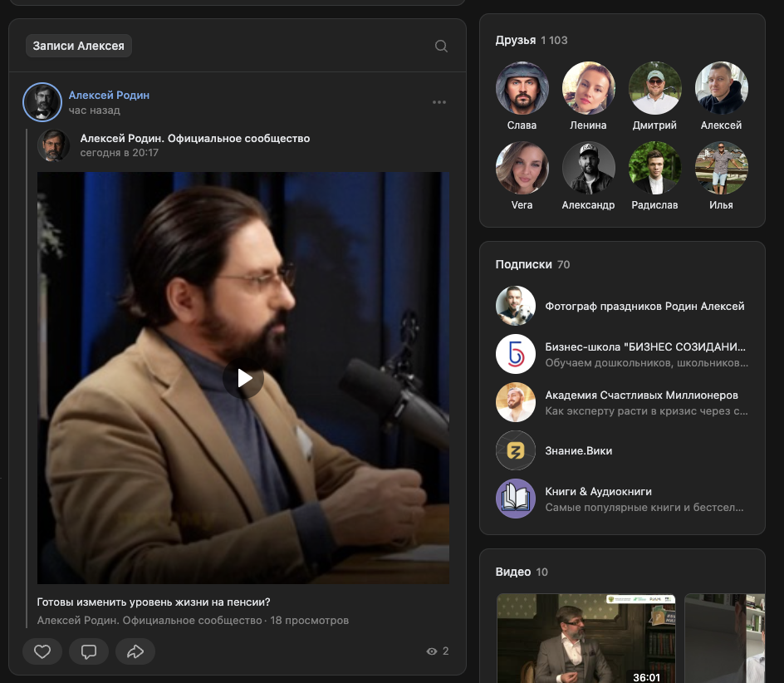Open the three-dots post options menu
Viewport: 784px width, 683px height.
pos(439,102)
